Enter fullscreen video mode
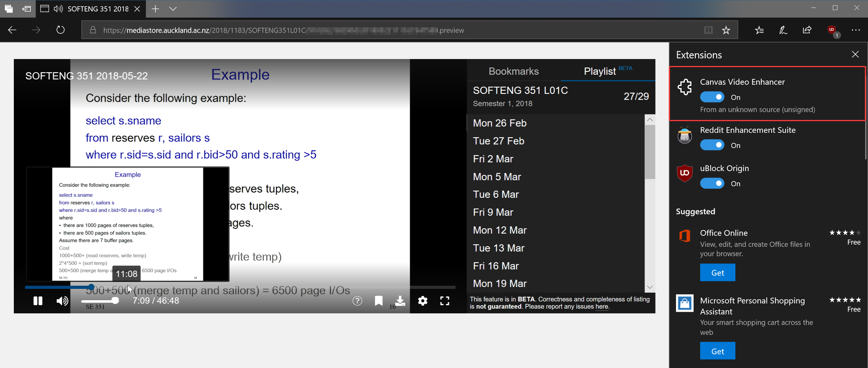The width and height of the screenshot is (868, 368). point(444,301)
